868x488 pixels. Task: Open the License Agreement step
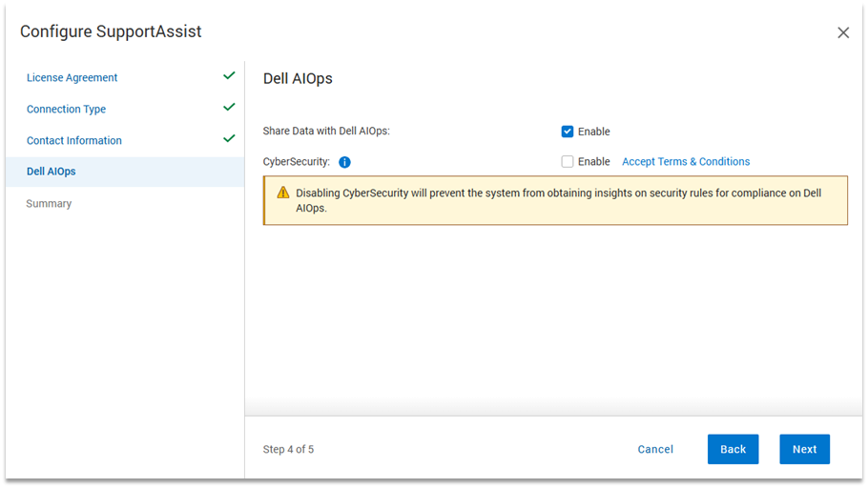tap(72, 77)
